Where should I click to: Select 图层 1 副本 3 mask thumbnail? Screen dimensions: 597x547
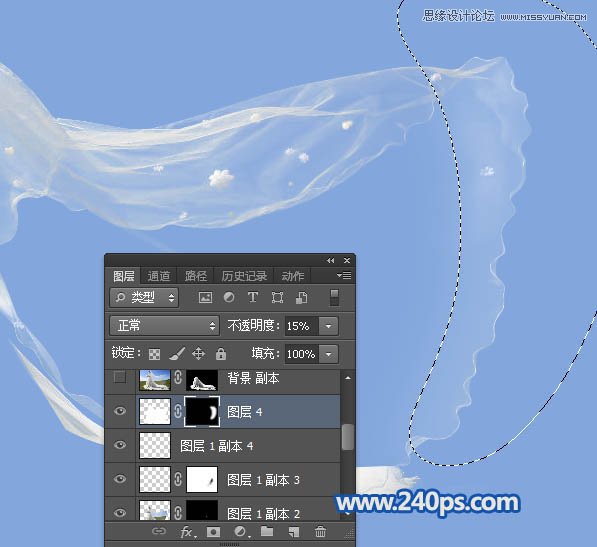coord(202,479)
